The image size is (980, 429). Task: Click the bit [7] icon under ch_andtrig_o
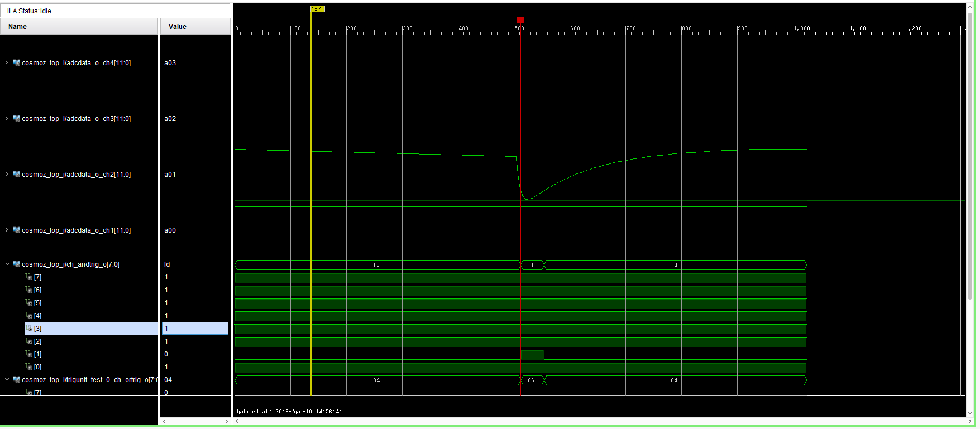(x=28, y=277)
